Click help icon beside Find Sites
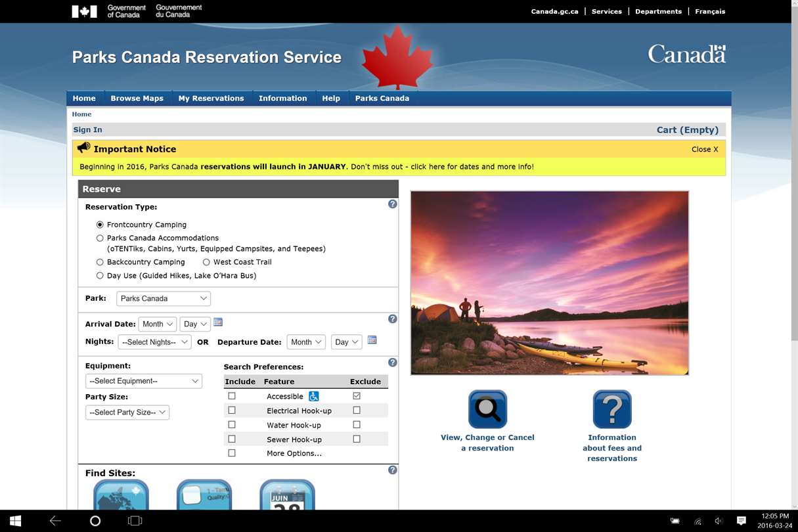This screenshot has width=798, height=532. [x=392, y=470]
